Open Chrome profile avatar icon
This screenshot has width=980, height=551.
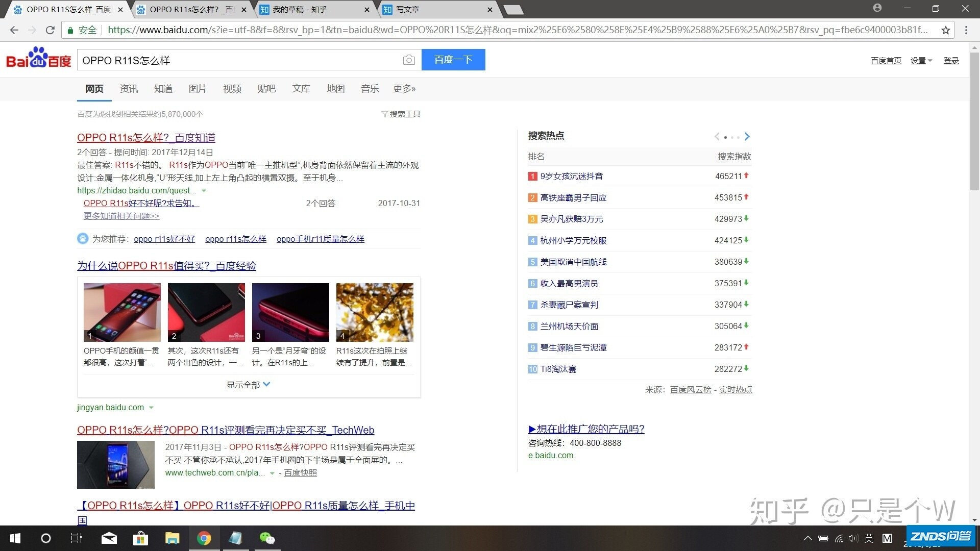[x=877, y=8]
